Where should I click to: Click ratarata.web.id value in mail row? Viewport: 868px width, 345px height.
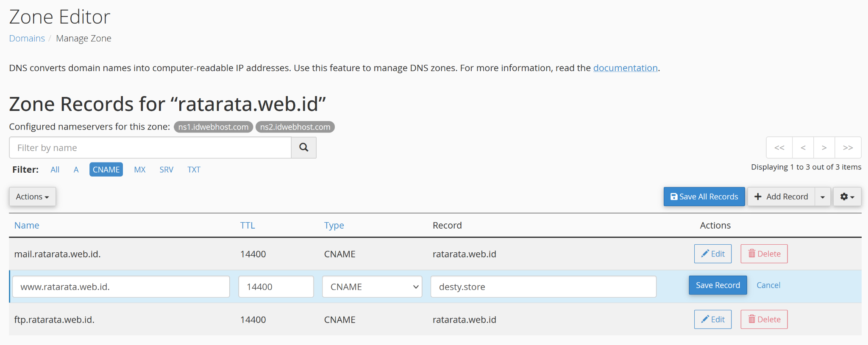point(464,254)
